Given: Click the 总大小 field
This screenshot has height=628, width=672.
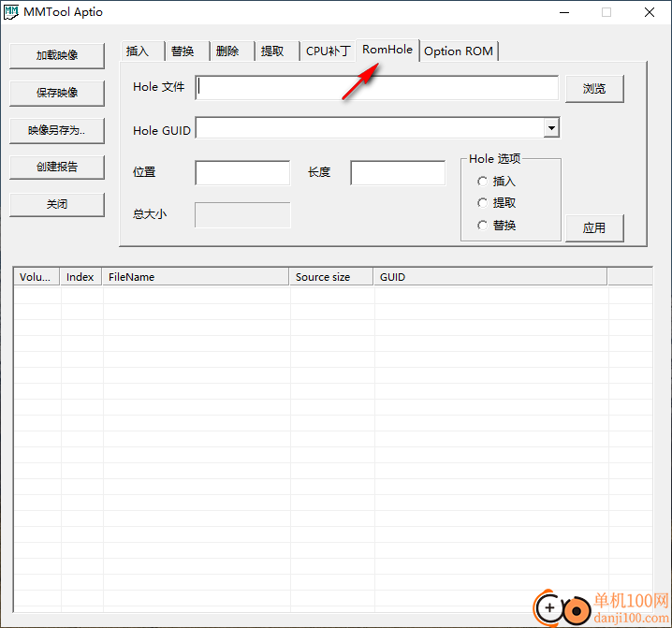Looking at the screenshot, I should (x=242, y=215).
